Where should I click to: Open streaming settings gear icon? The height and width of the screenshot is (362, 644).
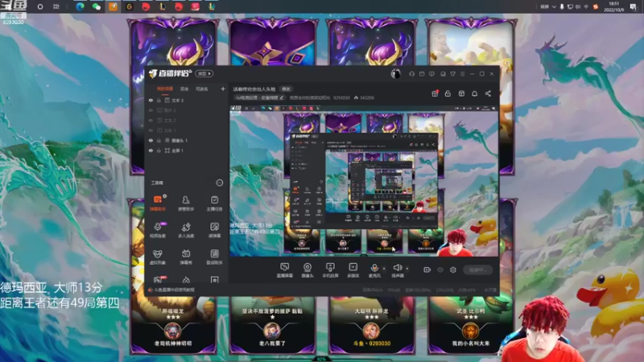coord(453,269)
